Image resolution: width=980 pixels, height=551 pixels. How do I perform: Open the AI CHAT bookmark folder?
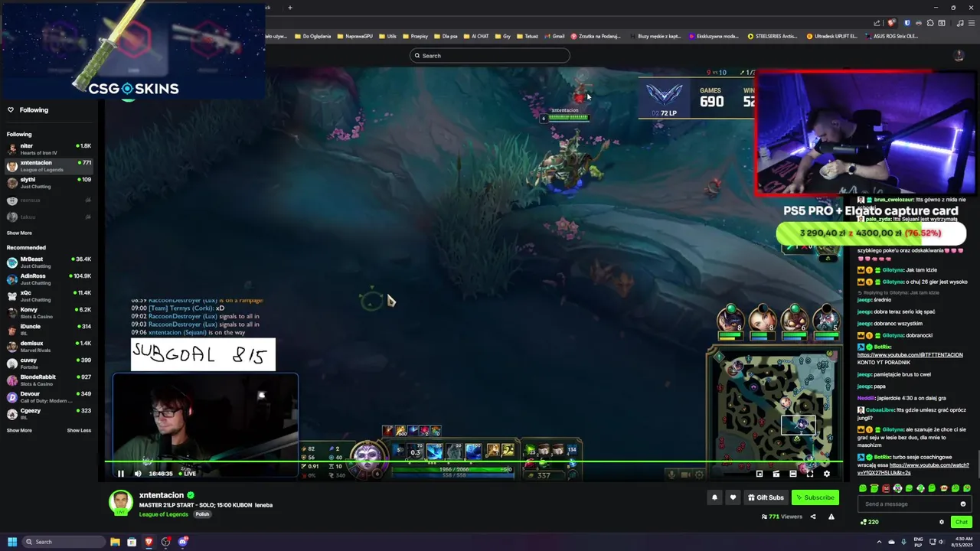(476, 36)
